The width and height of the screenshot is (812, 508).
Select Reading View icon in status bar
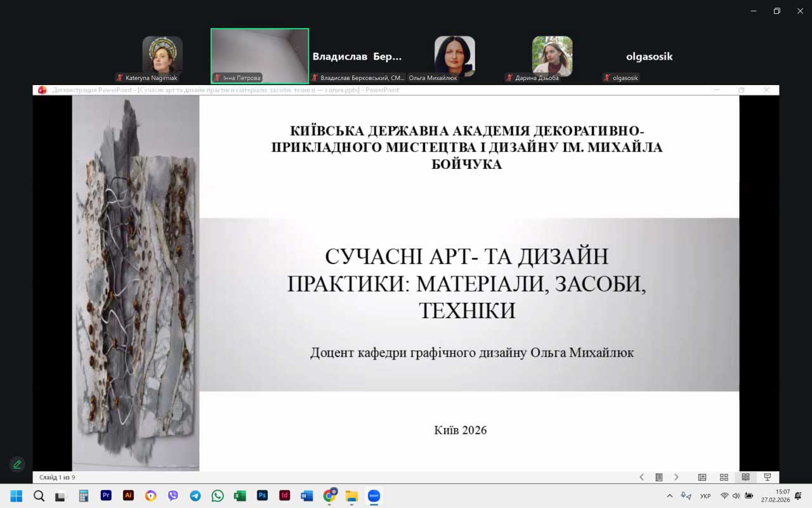[745, 477]
